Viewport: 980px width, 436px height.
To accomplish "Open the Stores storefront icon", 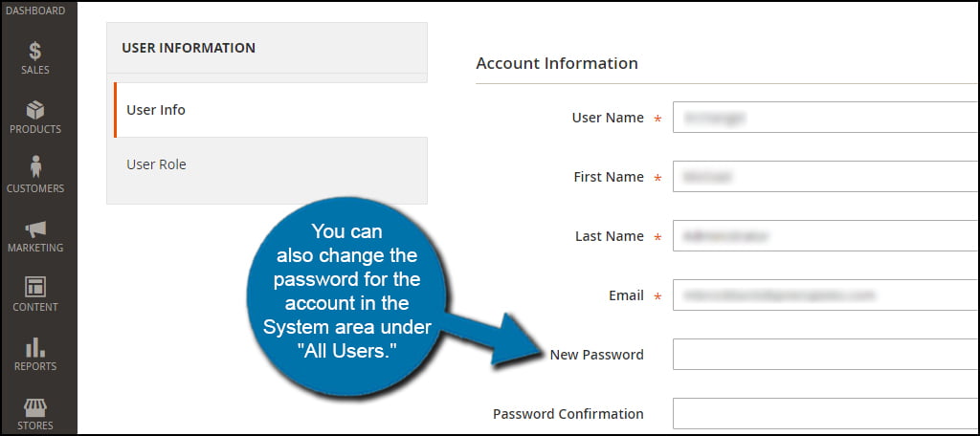I will 35,407.
